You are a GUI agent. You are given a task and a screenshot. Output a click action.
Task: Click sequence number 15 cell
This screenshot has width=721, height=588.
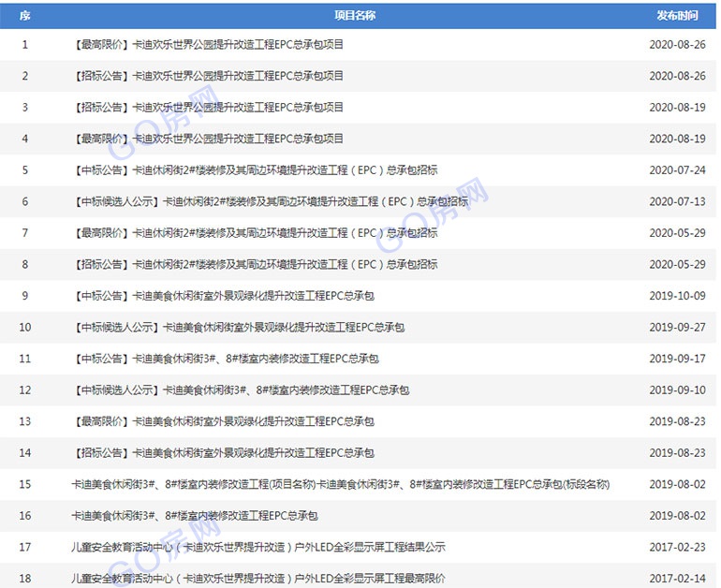coord(25,484)
